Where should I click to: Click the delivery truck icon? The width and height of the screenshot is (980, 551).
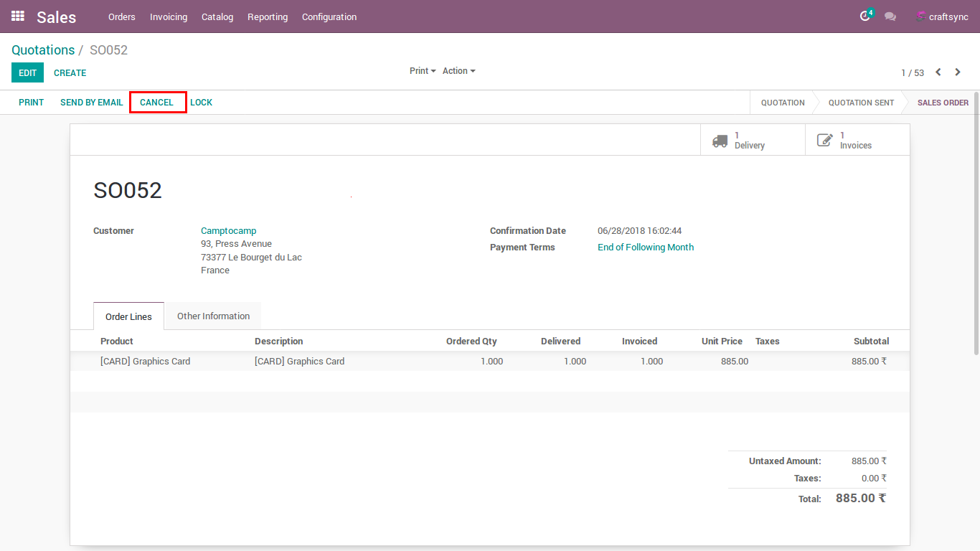click(720, 141)
